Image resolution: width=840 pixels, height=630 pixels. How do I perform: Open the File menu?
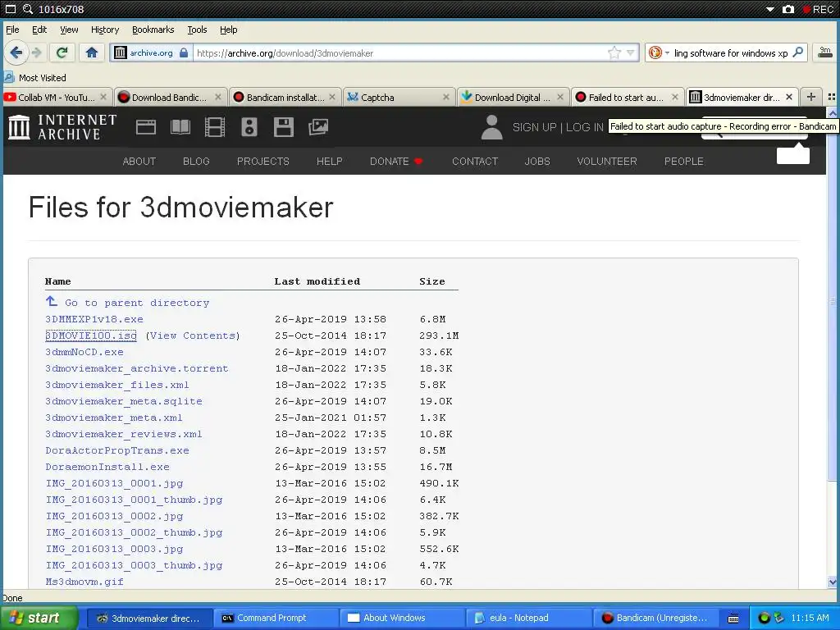pyautogui.click(x=12, y=30)
